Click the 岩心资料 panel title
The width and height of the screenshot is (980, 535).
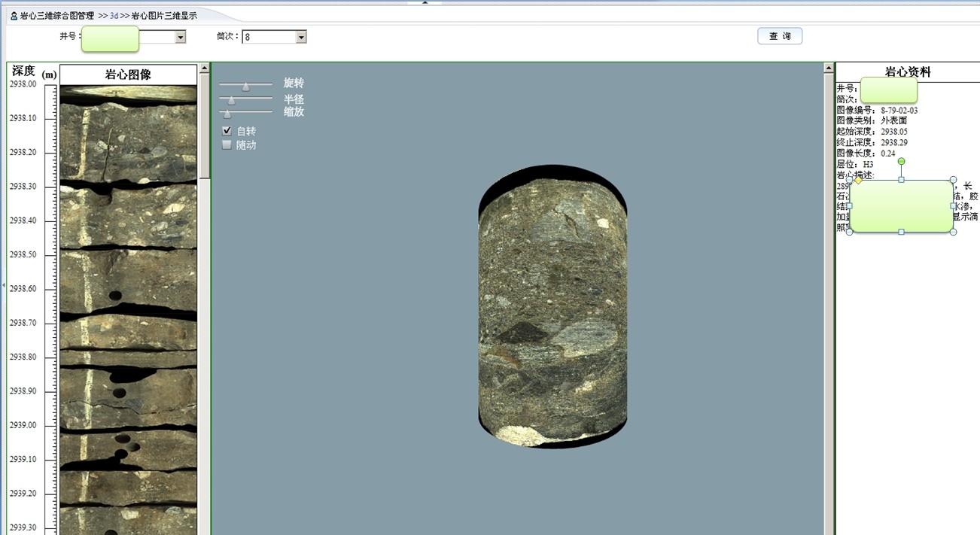coord(908,72)
